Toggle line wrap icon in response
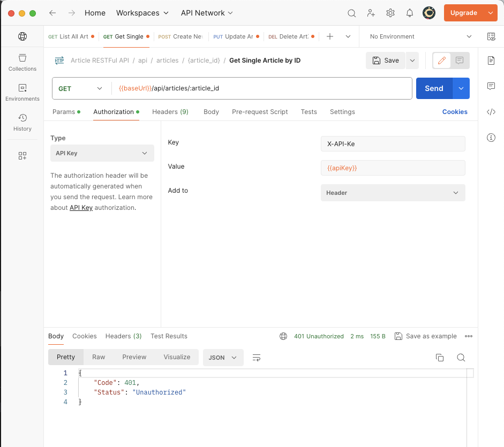This screenshot has width=504, height=447. pyautogui.click(x=257, y=358)
